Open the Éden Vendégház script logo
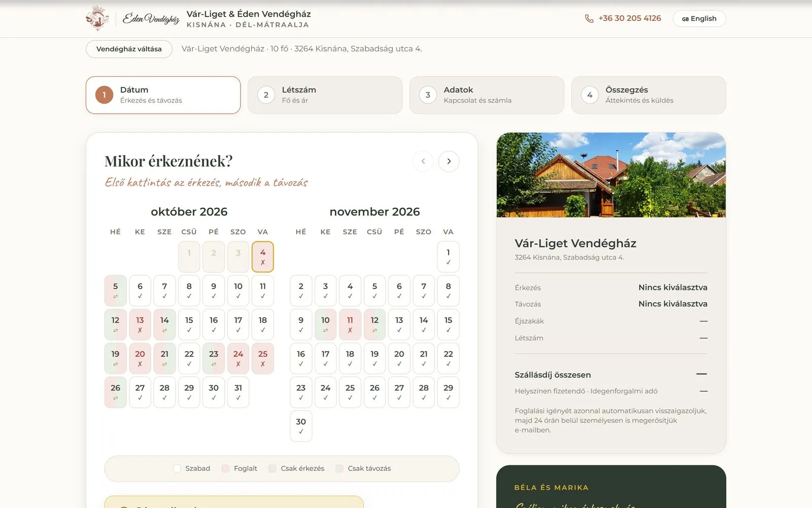 (x=151, y=19)
